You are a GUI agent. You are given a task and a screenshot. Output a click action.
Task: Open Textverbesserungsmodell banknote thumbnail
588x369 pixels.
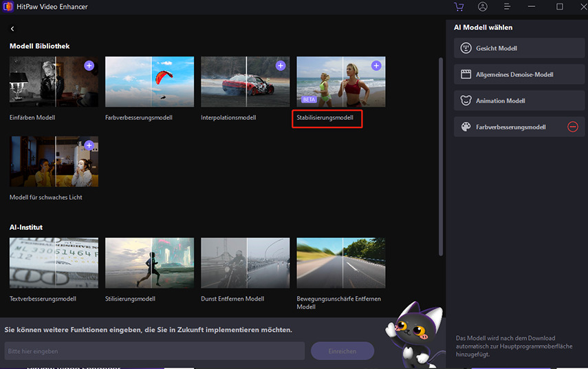tap(54, 263)
